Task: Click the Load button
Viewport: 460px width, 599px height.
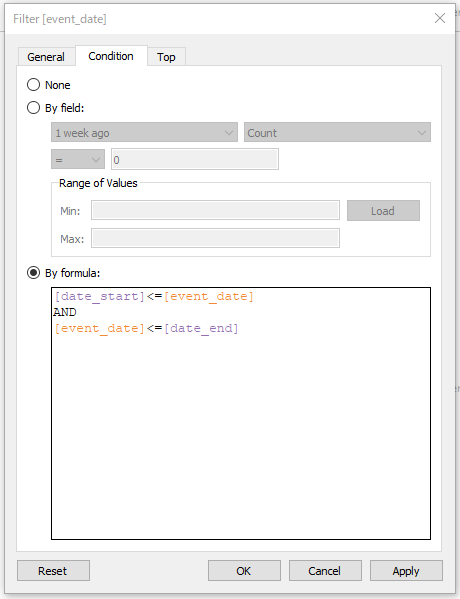Action: [383, 210]
